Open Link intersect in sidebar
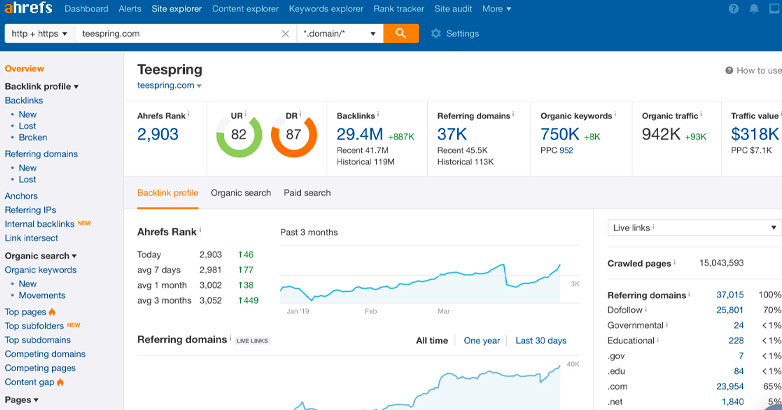782x410 pixels. (31, 238)
